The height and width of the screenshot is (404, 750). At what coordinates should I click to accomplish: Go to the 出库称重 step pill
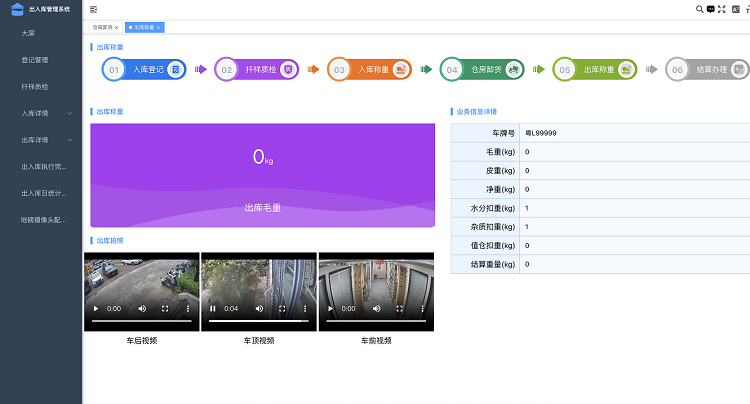click(x=595, y=70)
